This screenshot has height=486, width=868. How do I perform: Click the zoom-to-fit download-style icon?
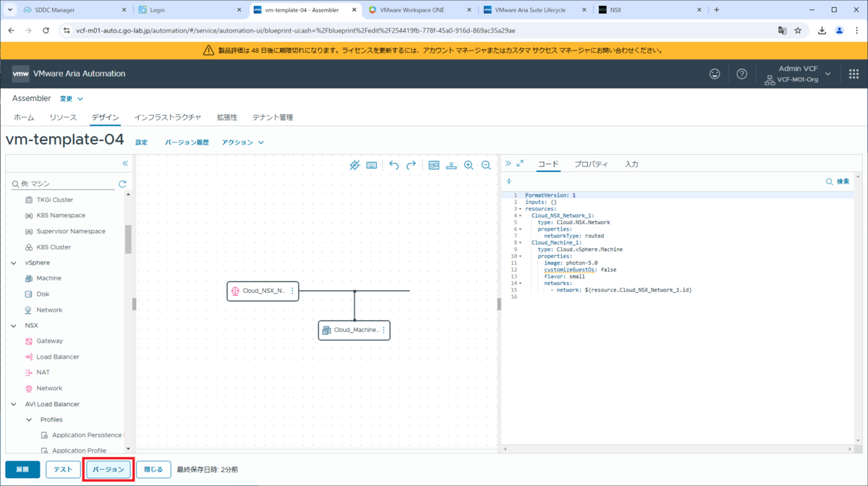[451, 165]
